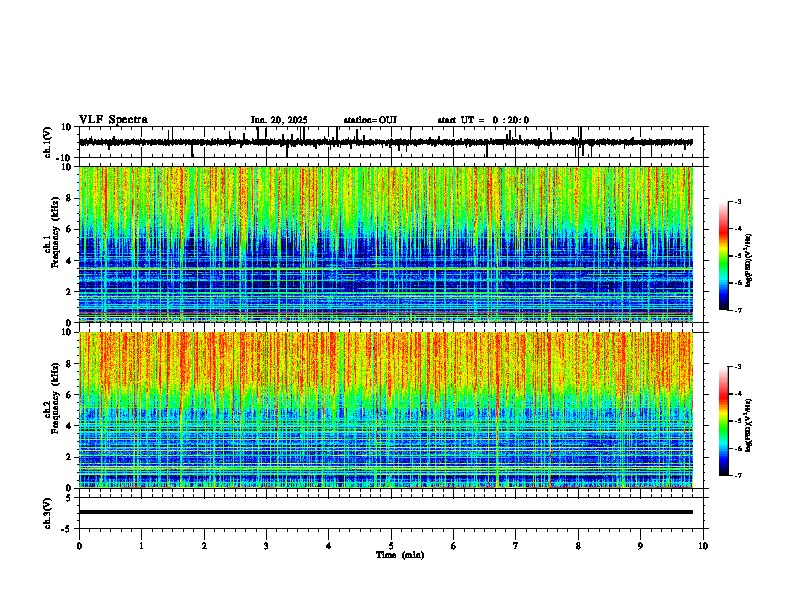Click the time axis tick label '7'
Image resolution: width=792 pixels, height=612 pixels.
(516, 546)
